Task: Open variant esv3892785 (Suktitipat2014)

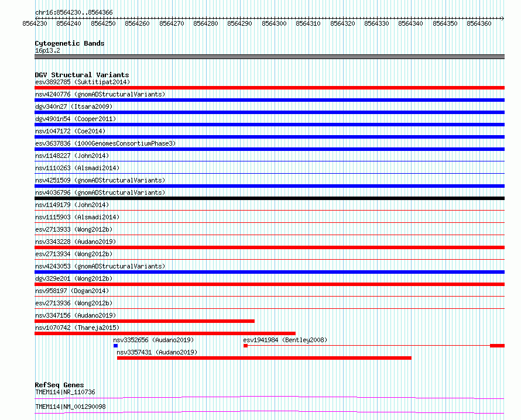Action: click(83, 82)
